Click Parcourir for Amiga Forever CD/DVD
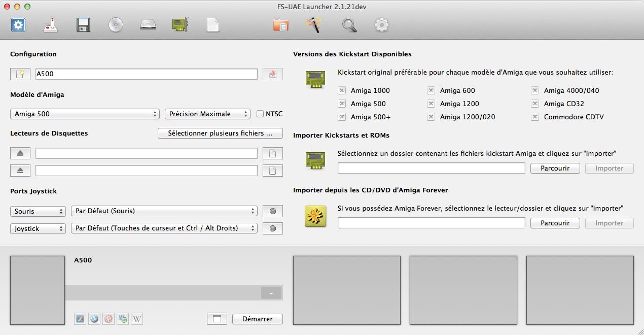The image size is (644, 335). (x=555, y=223)
